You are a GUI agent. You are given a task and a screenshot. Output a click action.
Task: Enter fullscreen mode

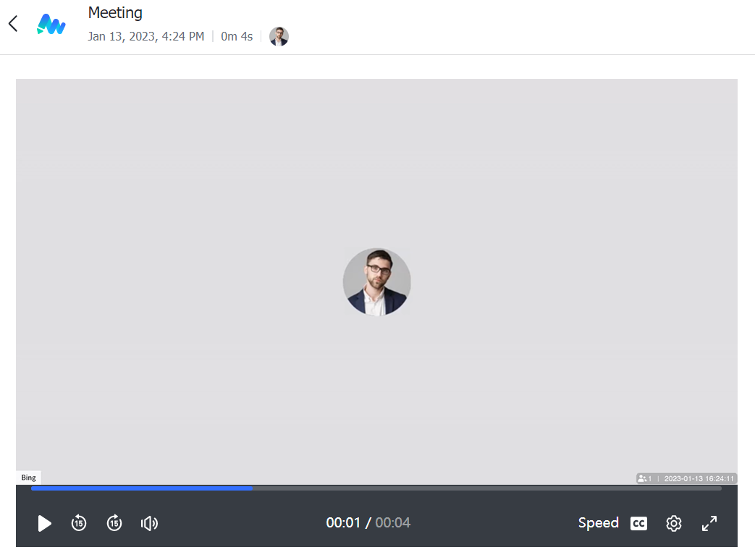pos(709,523)
